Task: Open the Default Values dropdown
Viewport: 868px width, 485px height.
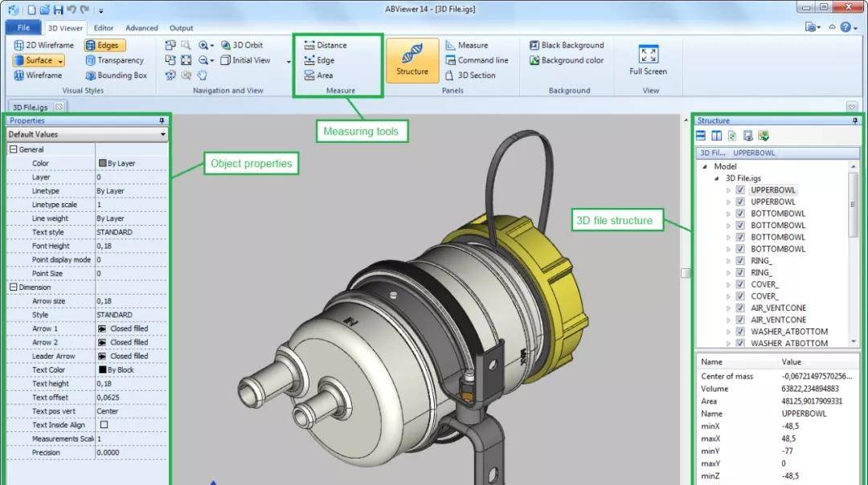Action: 163,135
